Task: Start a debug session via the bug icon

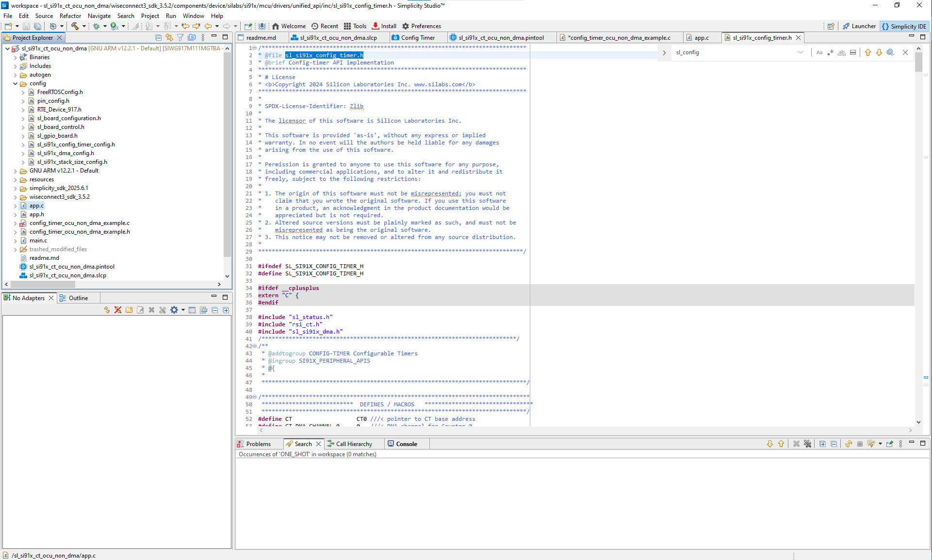Action: (x=96, y=26)
